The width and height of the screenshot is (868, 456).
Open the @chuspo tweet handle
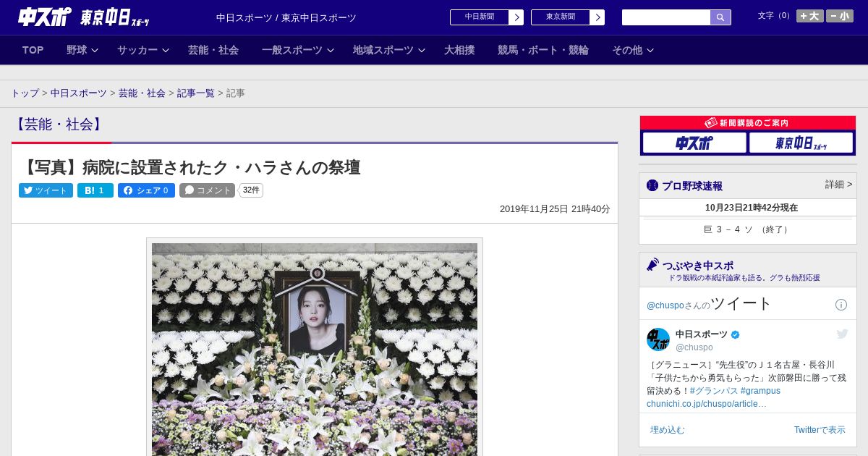coord(694,347)
